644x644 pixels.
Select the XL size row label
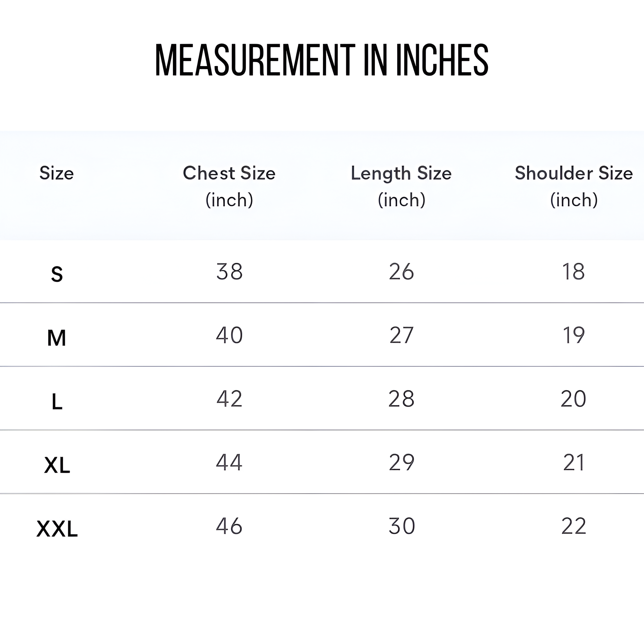57,465
